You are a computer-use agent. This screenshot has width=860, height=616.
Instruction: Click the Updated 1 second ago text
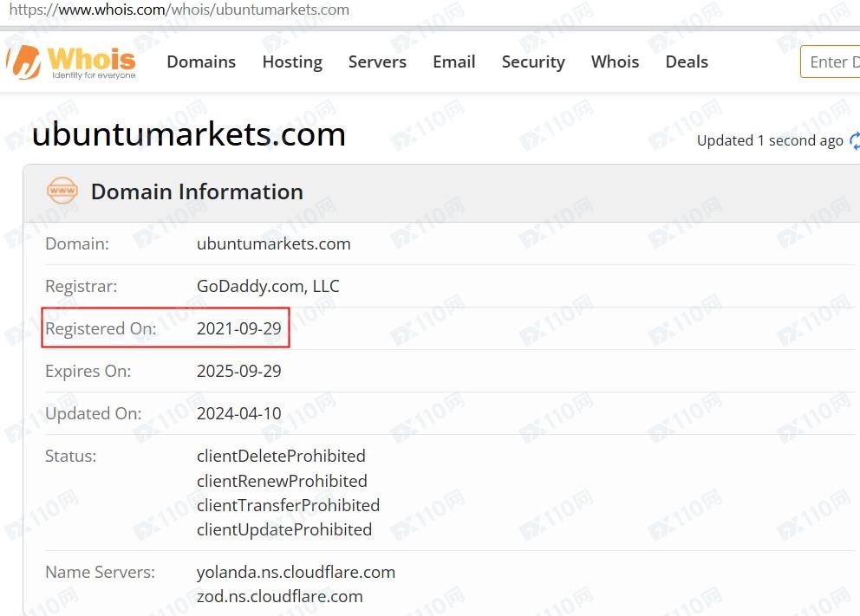[770, 141]
